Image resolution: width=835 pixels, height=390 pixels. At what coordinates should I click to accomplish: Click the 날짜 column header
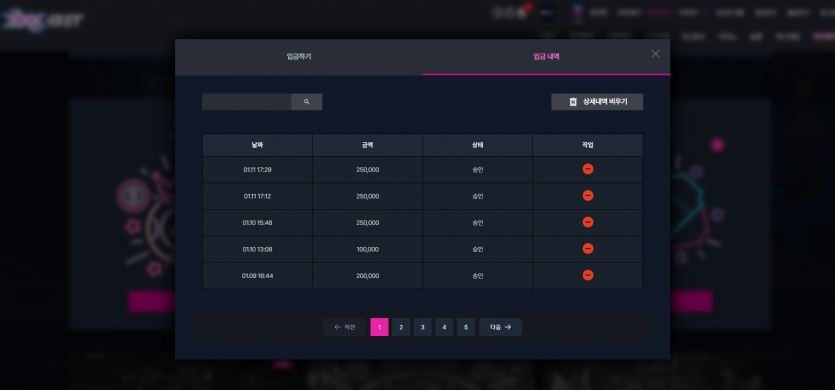(257, 145)
